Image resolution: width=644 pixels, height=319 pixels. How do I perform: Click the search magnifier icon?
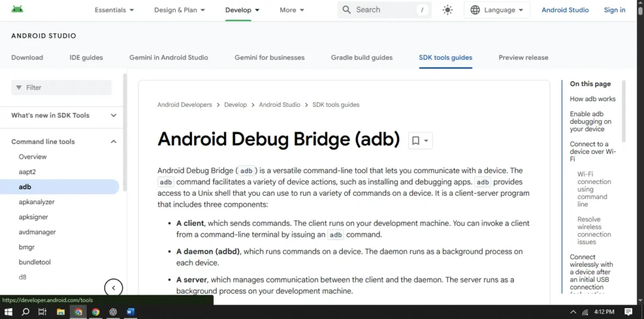347,10
